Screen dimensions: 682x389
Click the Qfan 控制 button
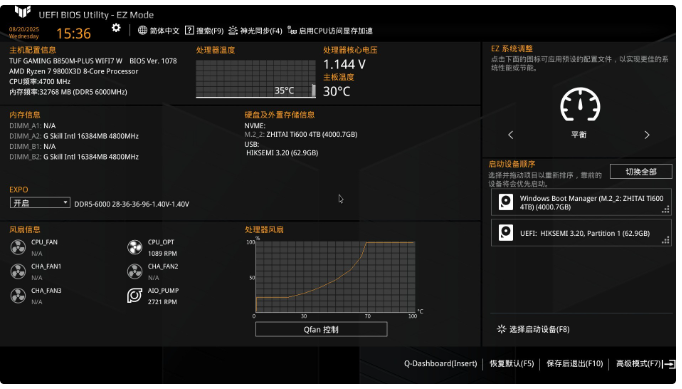click(321, 329)
